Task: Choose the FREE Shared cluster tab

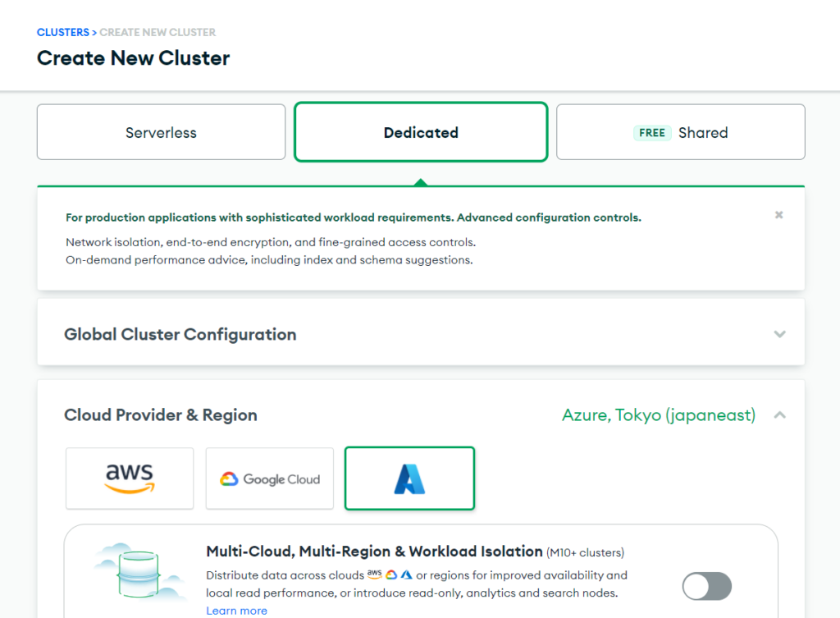Action: click(680, 132)
